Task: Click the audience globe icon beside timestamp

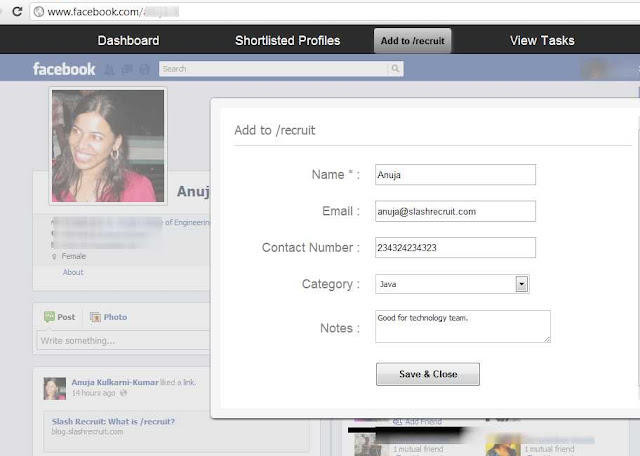Action: [x=124, y=393]
